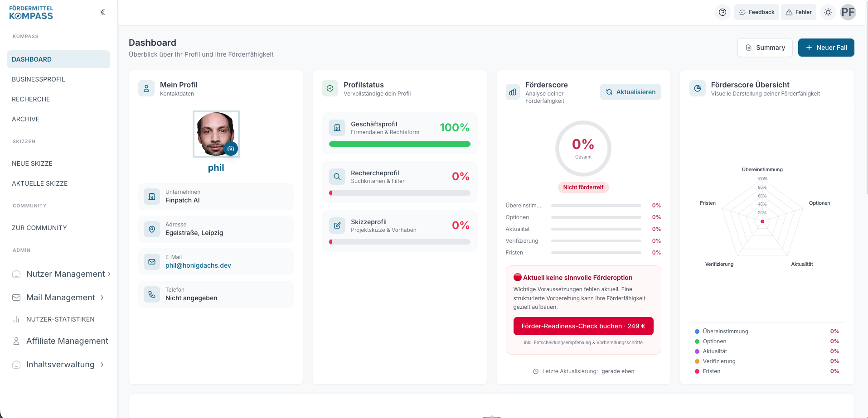
Task: Click the Profilstatus checkmark icon
Action: [x=330, y=89]
